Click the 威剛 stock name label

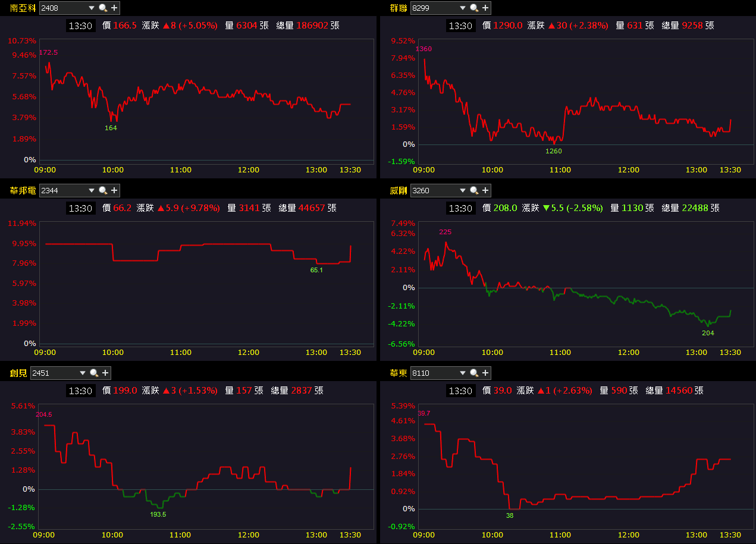tap(399, 191)
